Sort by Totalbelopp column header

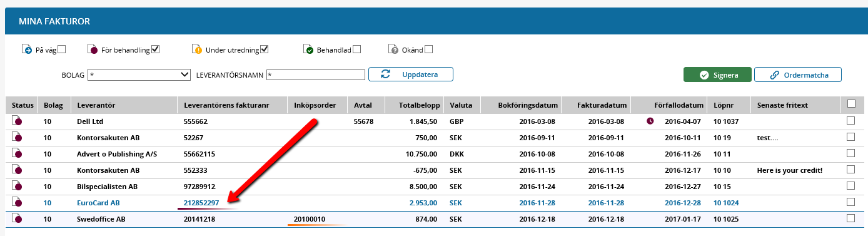[x=420, y=105]
